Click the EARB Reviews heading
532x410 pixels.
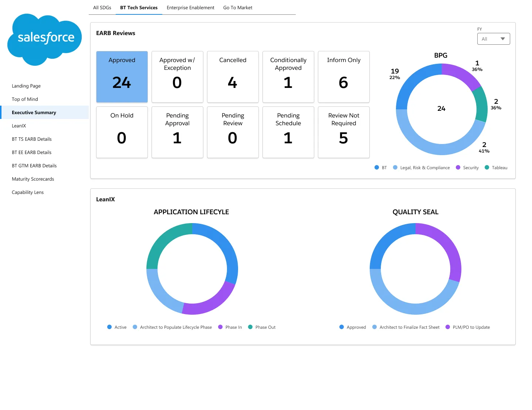coord(116,33)
